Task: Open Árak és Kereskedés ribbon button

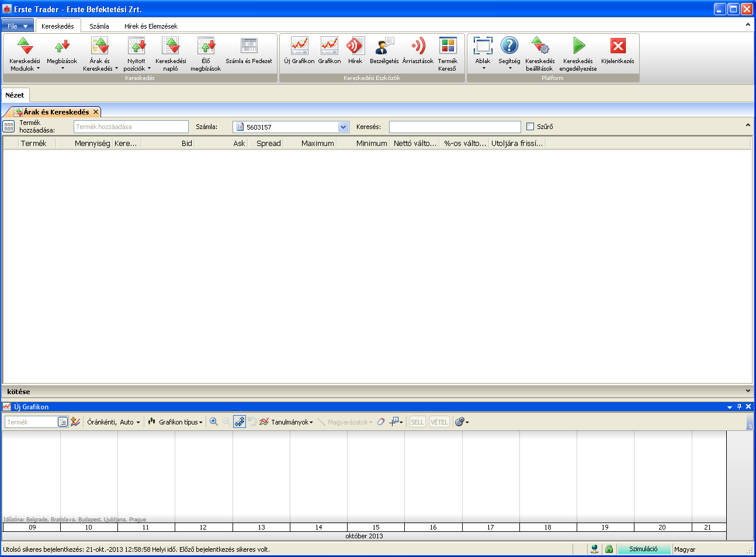Action: (100, 54)
